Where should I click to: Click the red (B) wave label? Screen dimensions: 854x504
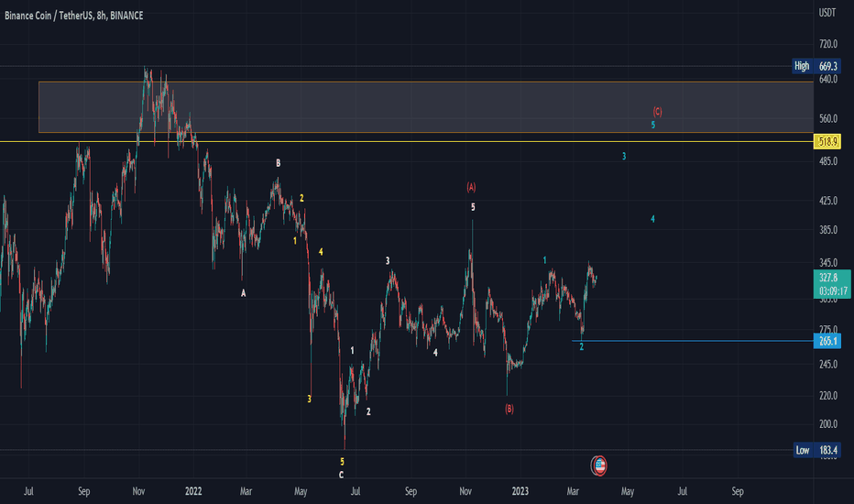(x=509, y=409)
